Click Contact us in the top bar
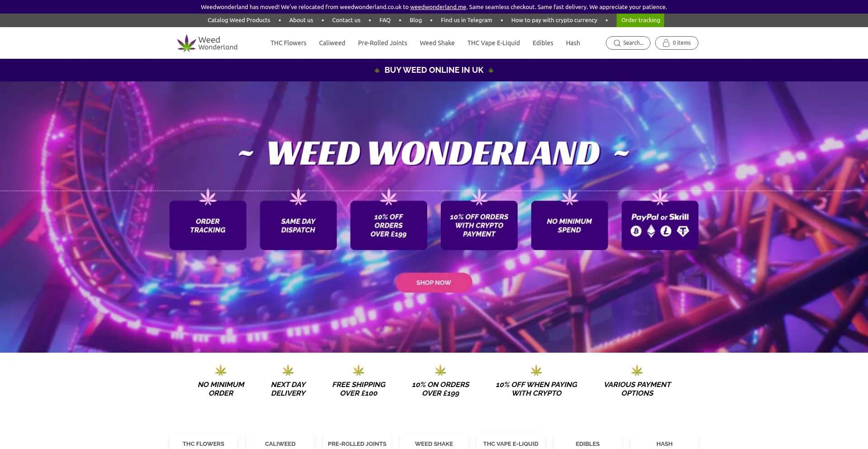 tap(346, 20)
